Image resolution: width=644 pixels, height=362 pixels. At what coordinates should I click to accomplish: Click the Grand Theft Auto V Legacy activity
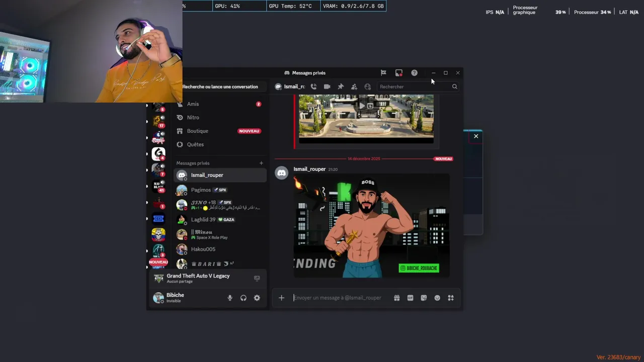coord(198,278)
